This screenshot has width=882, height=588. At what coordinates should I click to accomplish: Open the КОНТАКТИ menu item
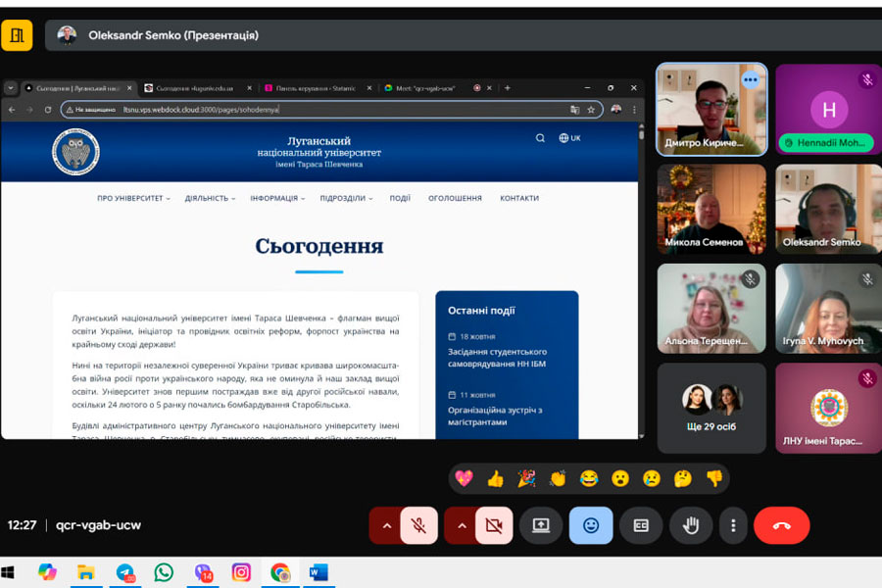coord(519,198)
